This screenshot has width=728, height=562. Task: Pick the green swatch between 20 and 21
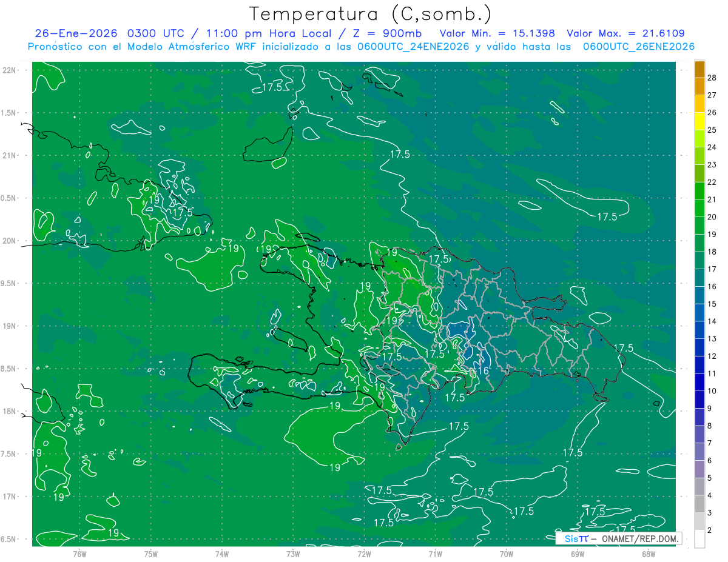[699, 208]
